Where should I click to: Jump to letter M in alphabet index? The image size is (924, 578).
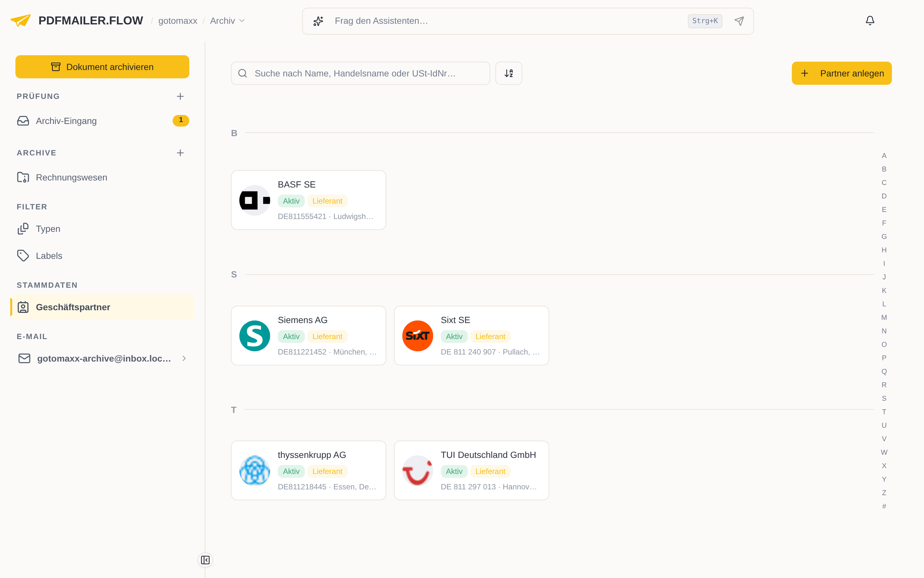click(884, 317)
